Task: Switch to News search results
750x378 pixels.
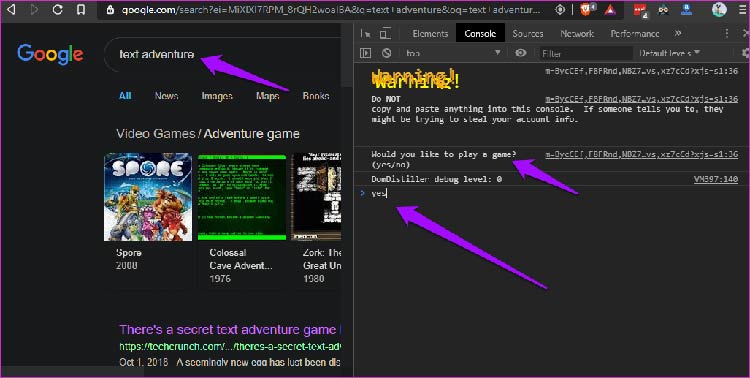Action: tap(166, 96)
